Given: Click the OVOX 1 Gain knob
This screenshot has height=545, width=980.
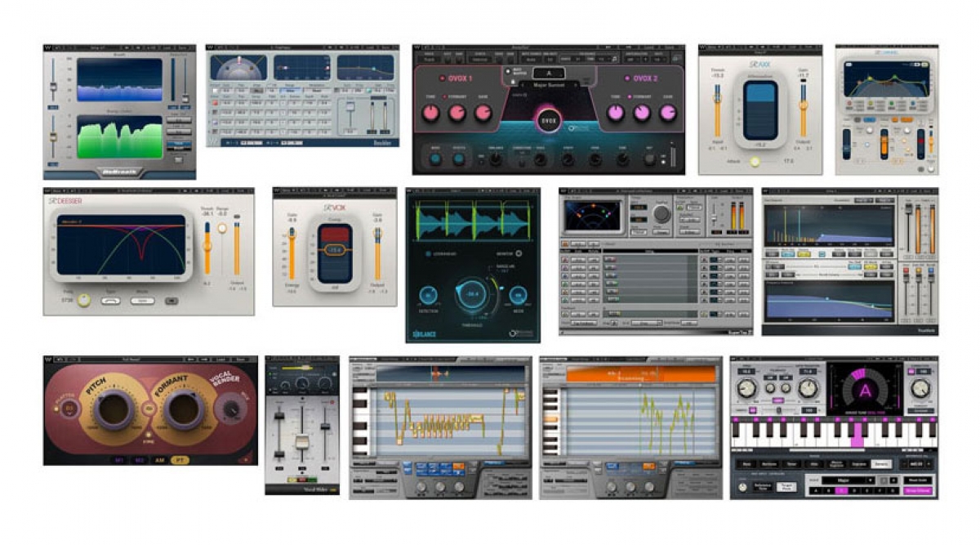Looking at the screenshot, I should tap(483, 113).
